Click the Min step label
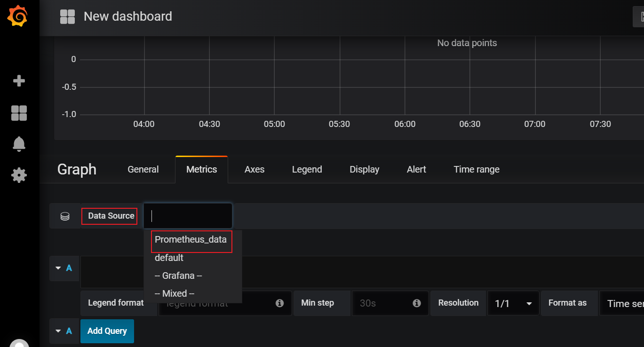This screenshot has width=644, height=347. click(x=318, y=303)
